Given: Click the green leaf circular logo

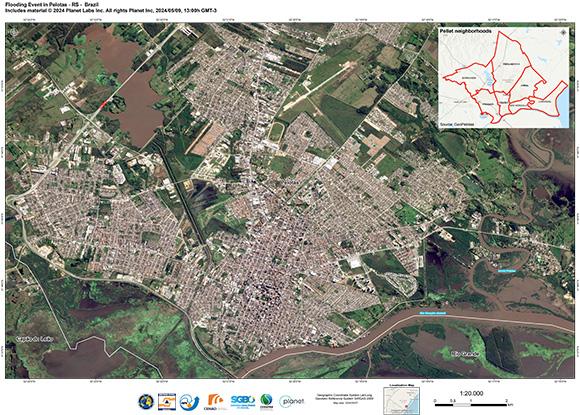Looking at the screenshot, I should (266, 402).
